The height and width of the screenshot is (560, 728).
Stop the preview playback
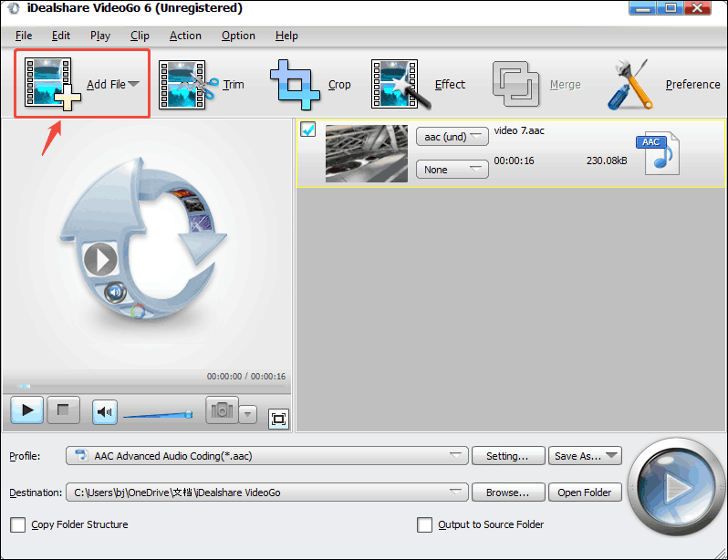(63, 410)
